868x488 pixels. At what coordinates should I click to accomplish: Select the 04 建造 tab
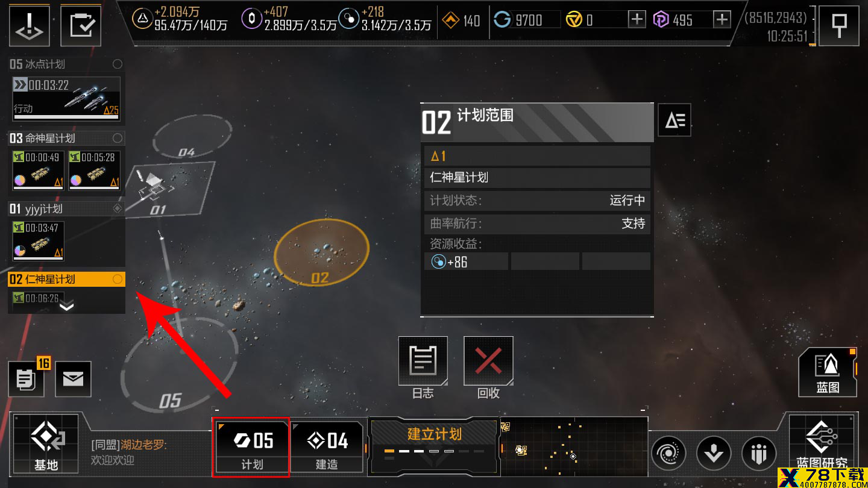pos(327,446)
